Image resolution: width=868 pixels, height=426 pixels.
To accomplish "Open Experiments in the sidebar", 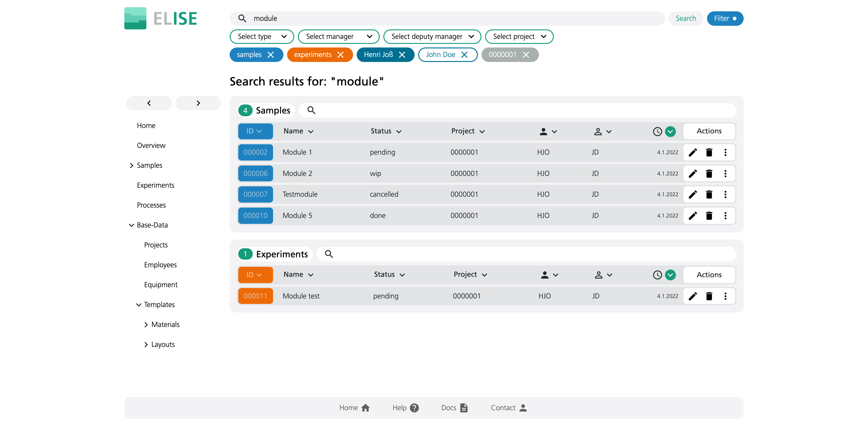I will pyautogui.click(x=155, y=185).
